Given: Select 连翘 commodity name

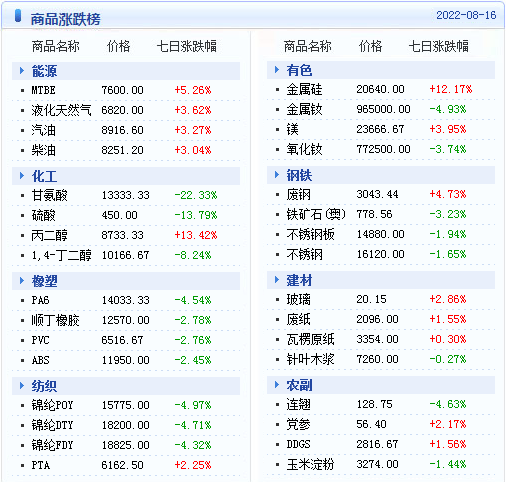Looking at the screenshot, I should [x=298, y=404].
